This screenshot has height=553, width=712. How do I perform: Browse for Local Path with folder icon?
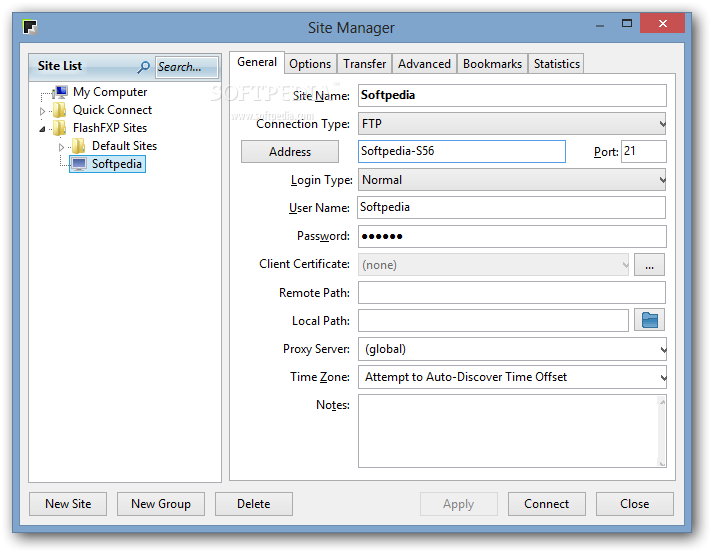point(649,321)
